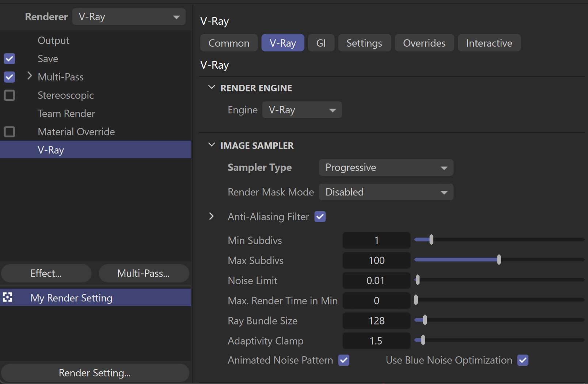The image size is (588, 384).
Task: Open the Sampler Type dropdown
Action: click(386, 168)
